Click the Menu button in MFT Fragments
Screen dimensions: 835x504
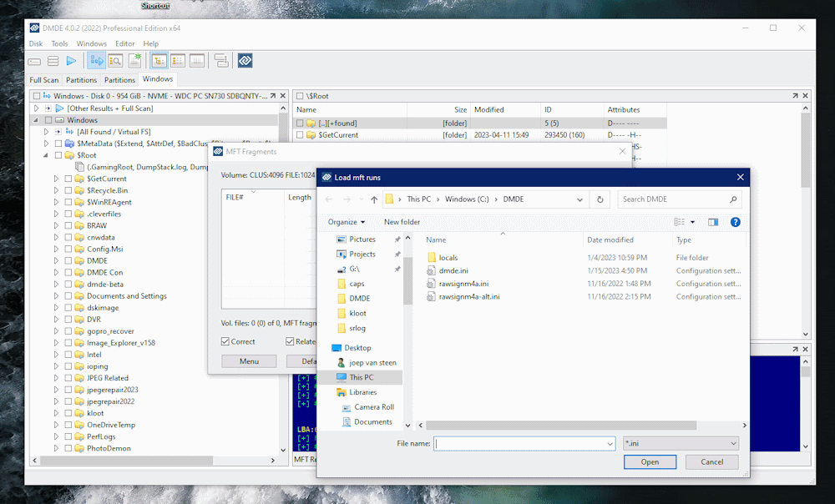pyautogui.click(x=249, y=361)
